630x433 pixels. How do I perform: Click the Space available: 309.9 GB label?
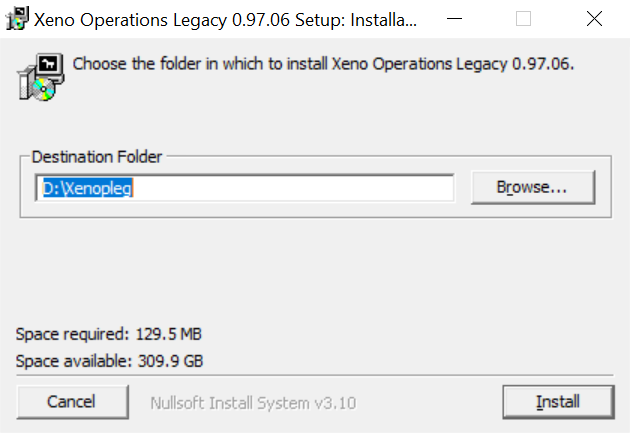coord(109,361)
